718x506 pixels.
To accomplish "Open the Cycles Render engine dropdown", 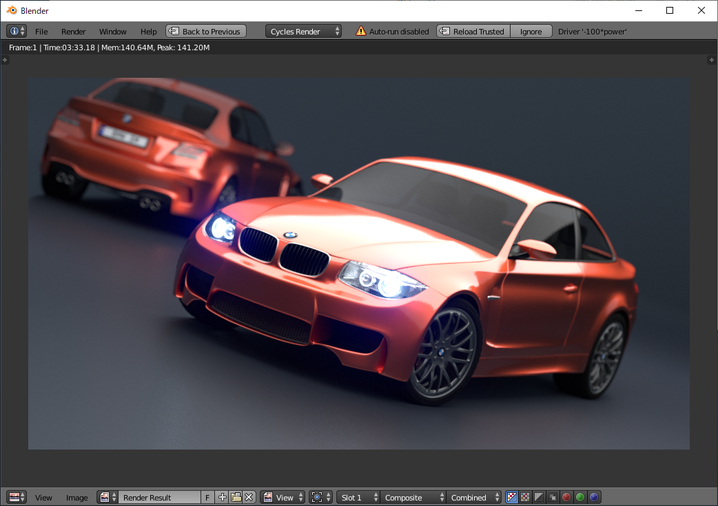I will (x=304, y=31).
